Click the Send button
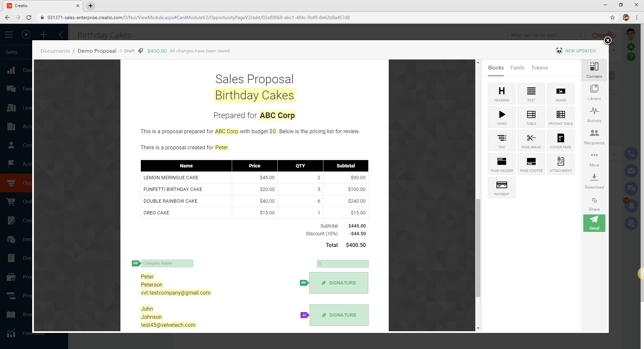This screenshot has height=349, width=644. [594, 223]
